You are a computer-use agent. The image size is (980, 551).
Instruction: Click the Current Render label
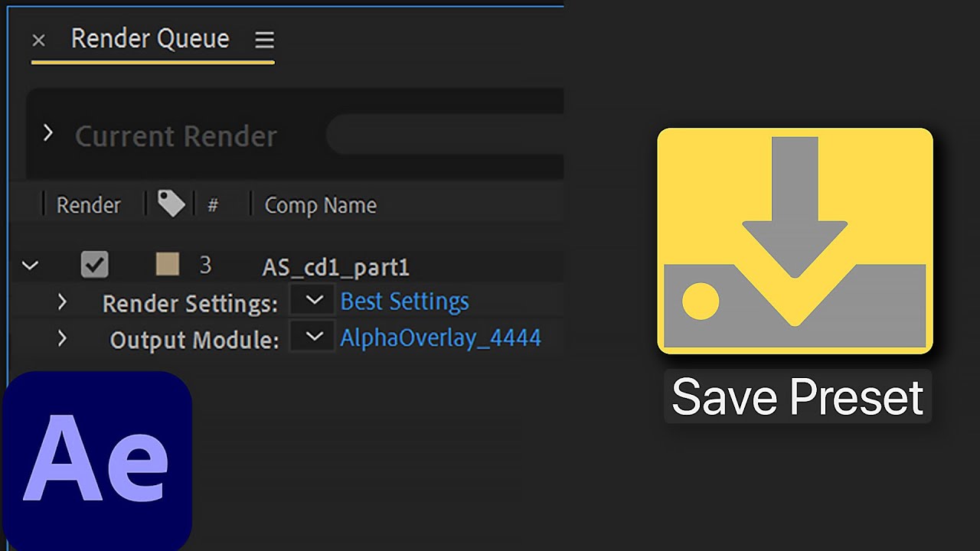tap(175, 136)
